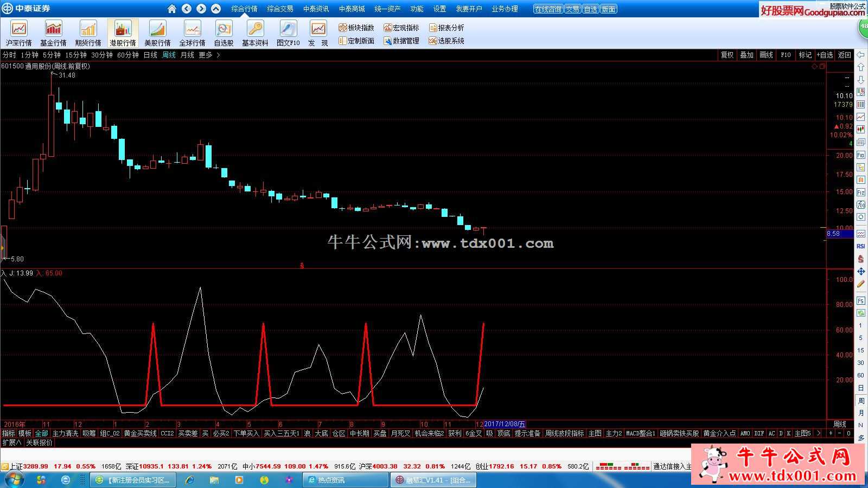868x488 pixels.
Task: Click the sidebar down arrow icon
Action: (x=861, y=80)
